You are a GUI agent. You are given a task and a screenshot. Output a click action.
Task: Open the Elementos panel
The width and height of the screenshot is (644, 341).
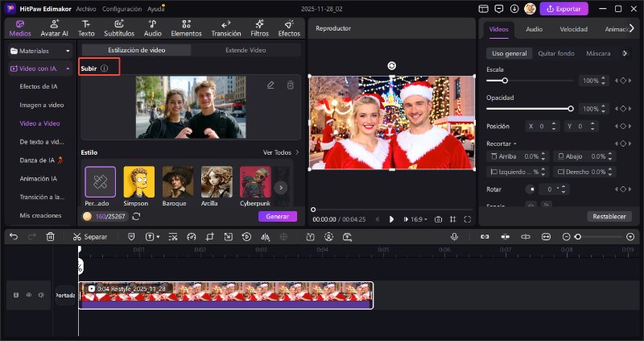tap(187, 28)
